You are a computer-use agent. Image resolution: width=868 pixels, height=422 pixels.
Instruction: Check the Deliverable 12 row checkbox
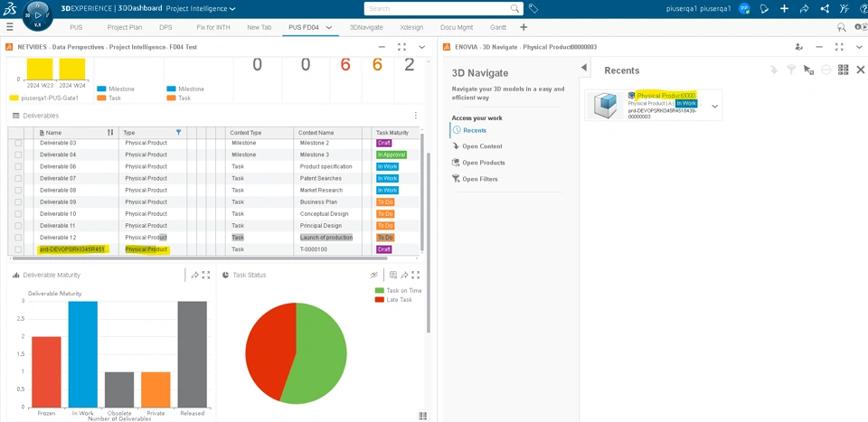coord(18,238)
